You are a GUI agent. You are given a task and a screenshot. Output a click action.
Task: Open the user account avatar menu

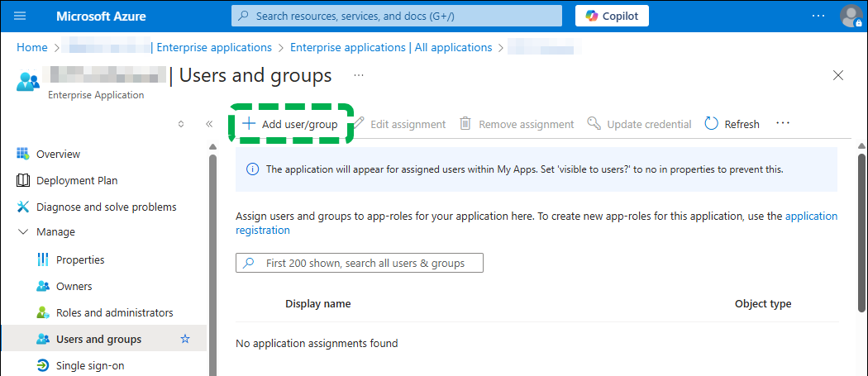click(850, 16)
